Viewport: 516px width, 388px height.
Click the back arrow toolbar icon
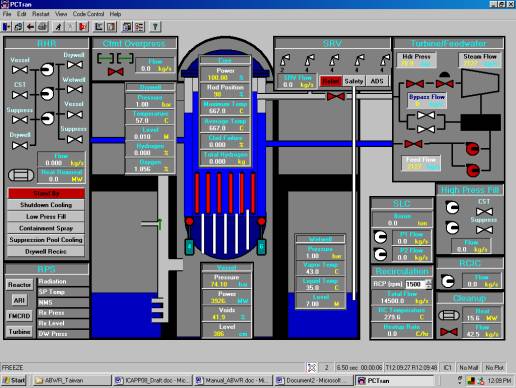coord(30,27)
